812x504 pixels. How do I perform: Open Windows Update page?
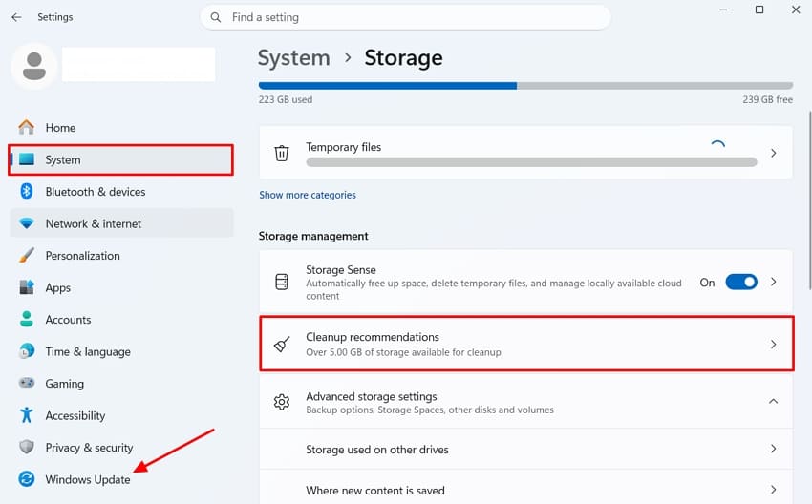click(x=121, y=479)
